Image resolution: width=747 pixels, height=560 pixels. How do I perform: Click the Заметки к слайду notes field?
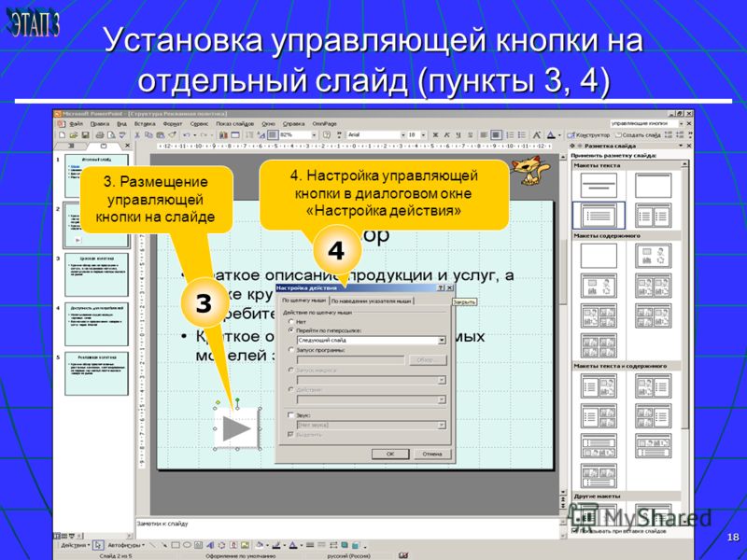coord(346,528)
